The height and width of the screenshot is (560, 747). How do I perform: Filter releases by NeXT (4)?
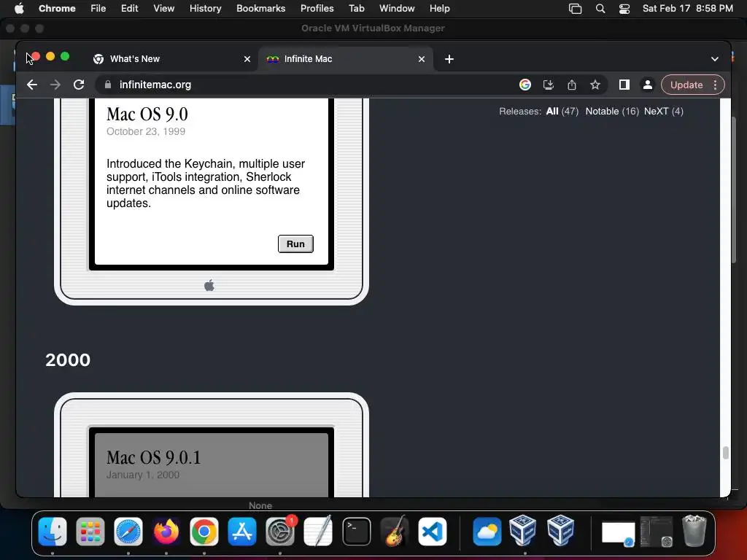pyautogui.click(x=664, y=112)
